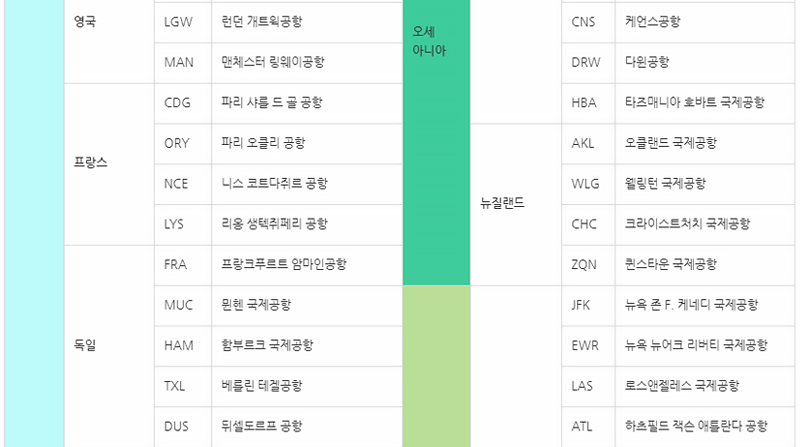Click the NCE airport code
Viewport: 800px width, 447px height.
pos(176,184)
